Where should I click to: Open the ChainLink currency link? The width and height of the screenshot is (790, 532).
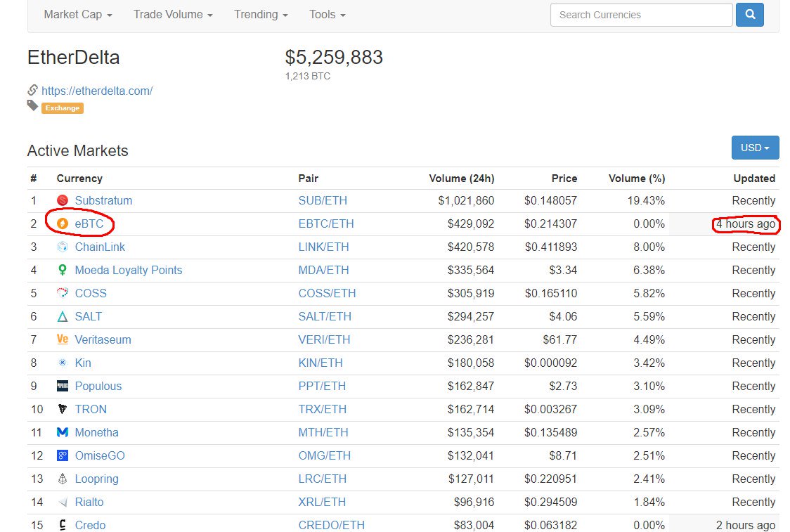100,247
